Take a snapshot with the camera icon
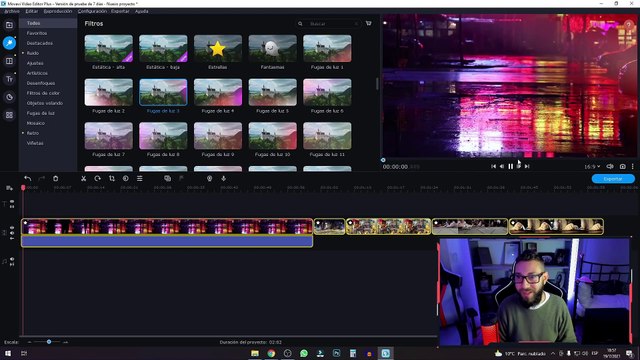Image resolution: width=640 pixels, height=360 pixels. (622, 167)
